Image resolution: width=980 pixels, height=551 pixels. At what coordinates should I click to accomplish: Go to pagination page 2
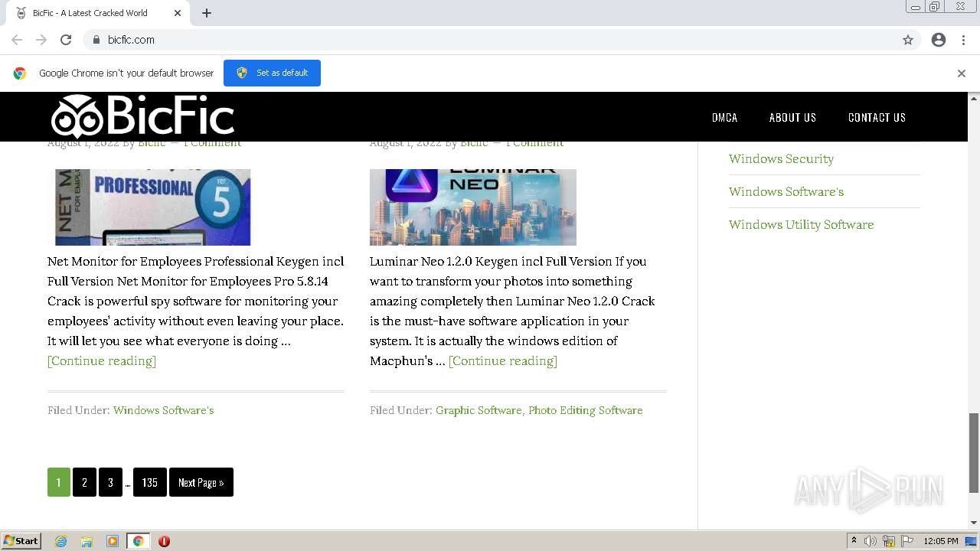(84, 482)
